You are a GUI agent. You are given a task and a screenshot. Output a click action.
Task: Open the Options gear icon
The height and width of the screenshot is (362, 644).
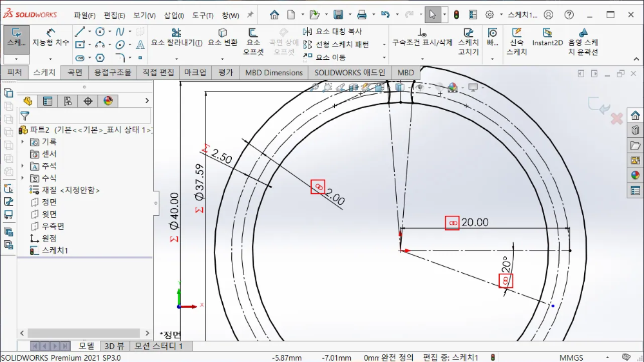coord(489,15)
